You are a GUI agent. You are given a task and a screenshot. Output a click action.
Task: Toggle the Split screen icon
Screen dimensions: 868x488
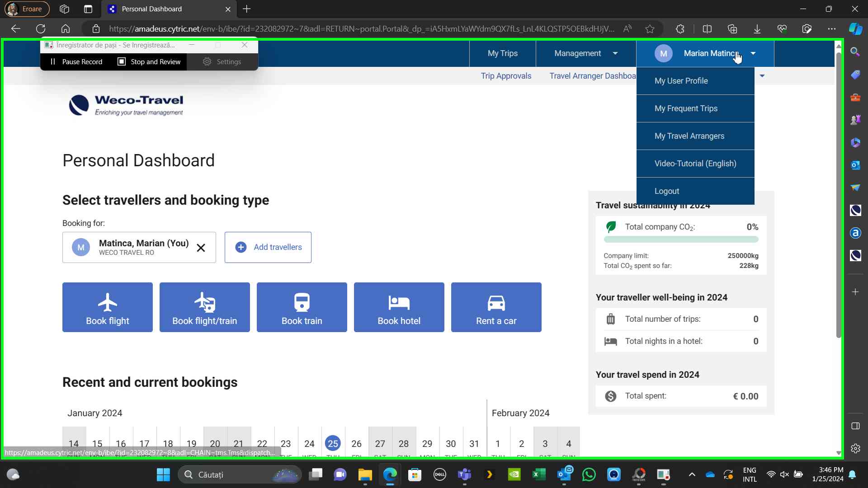tap(708, 29)
